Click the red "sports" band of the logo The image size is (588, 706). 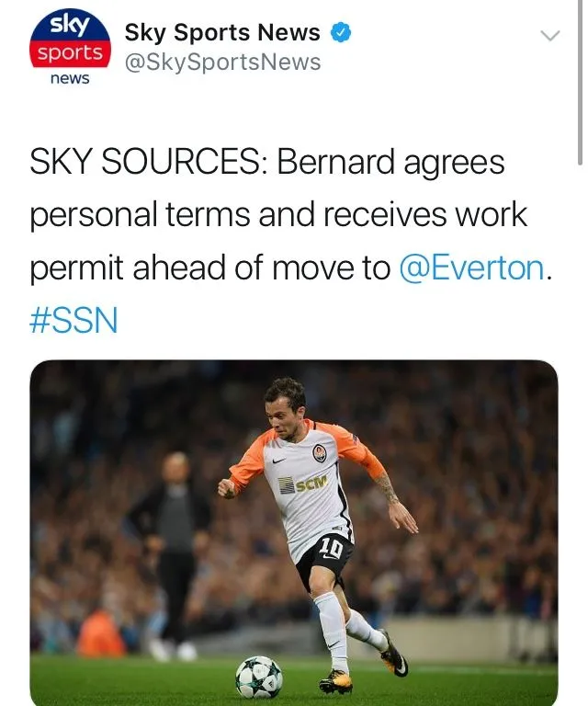click(x=70, y=53)
